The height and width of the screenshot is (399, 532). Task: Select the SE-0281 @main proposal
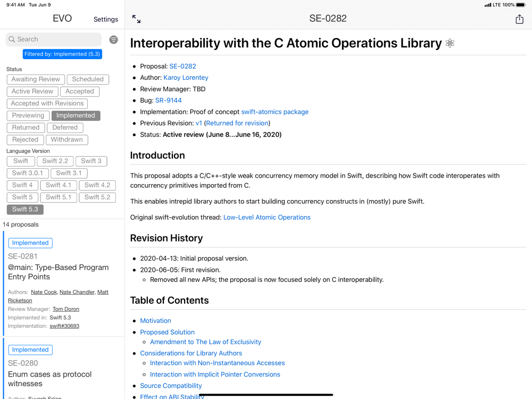pyautogui.click(x=59, y=272)
